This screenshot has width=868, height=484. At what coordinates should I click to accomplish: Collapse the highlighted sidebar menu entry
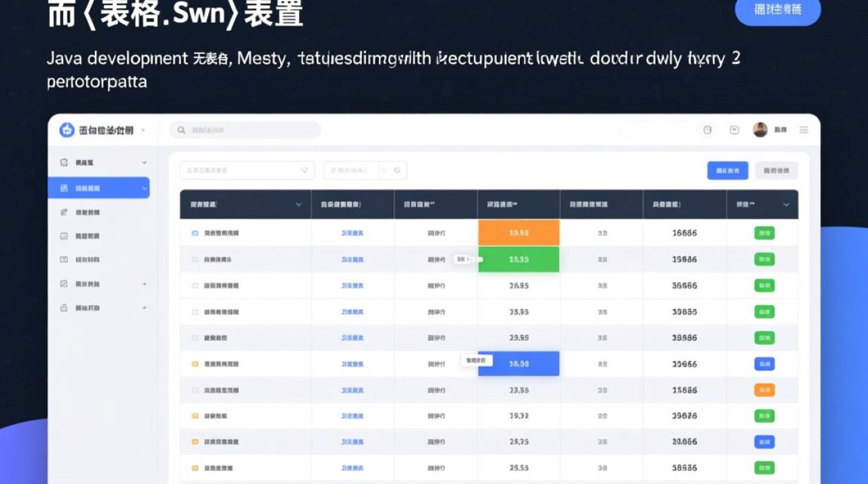click(x=143, y=188)
